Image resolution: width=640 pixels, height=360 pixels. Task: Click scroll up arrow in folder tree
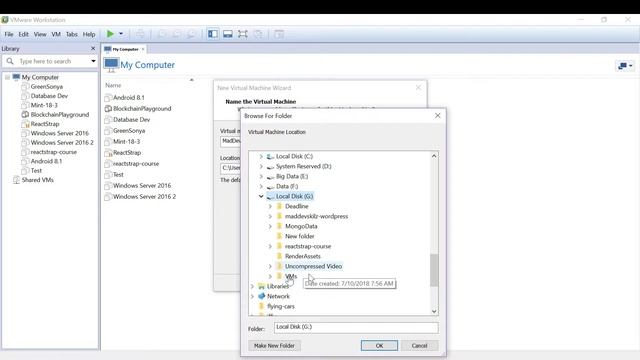click(434, 156)
